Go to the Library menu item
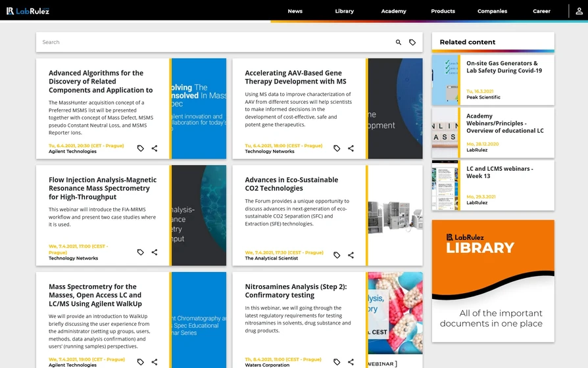The width and height of the screenshot is (588, 368). pos(344,11)
